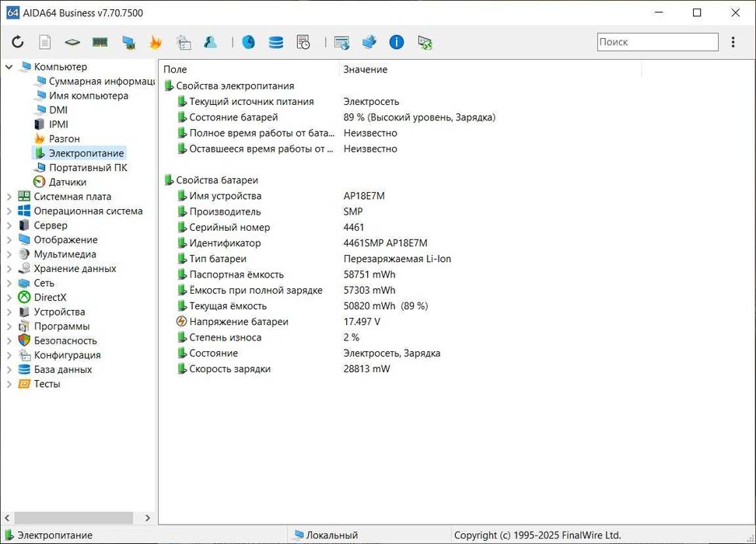Select the Конфигурация tree item

click(x=59, y=355)
